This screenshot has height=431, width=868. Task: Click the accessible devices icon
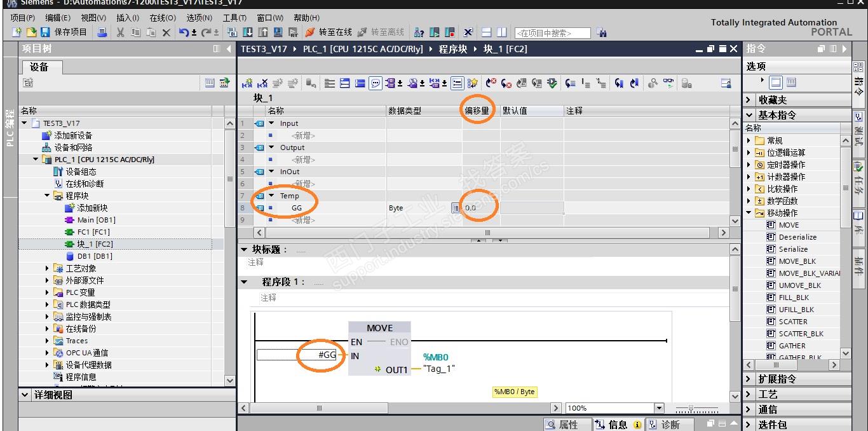tap(419, 32)
